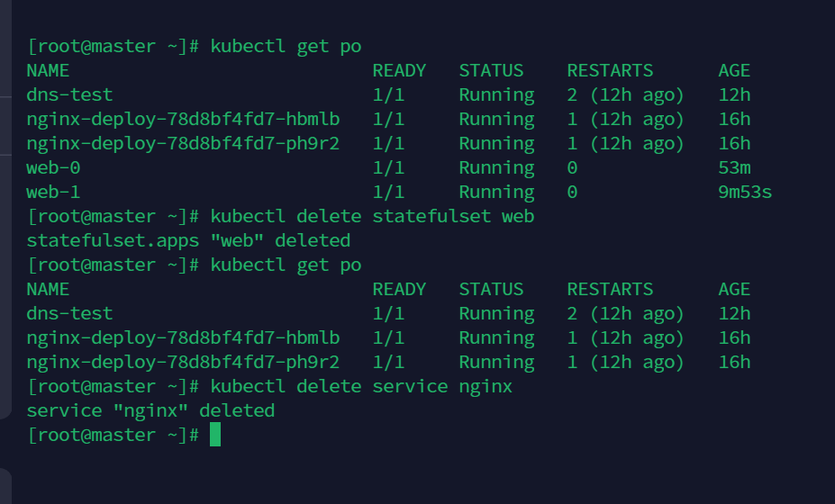Image resolution: width=835 pixels, height=504 pixels.
Task: Click STATUS header in the second pod table
Action: tap(491, 289)
